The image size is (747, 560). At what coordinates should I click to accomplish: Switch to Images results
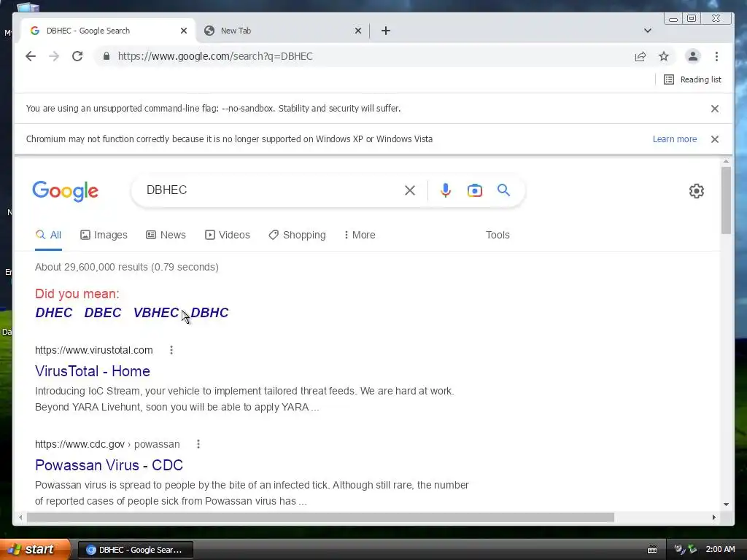point(104,235)
